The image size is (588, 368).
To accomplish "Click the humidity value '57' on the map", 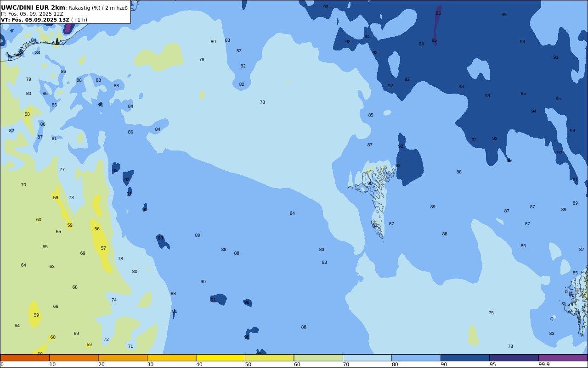I will coord(103,248).
